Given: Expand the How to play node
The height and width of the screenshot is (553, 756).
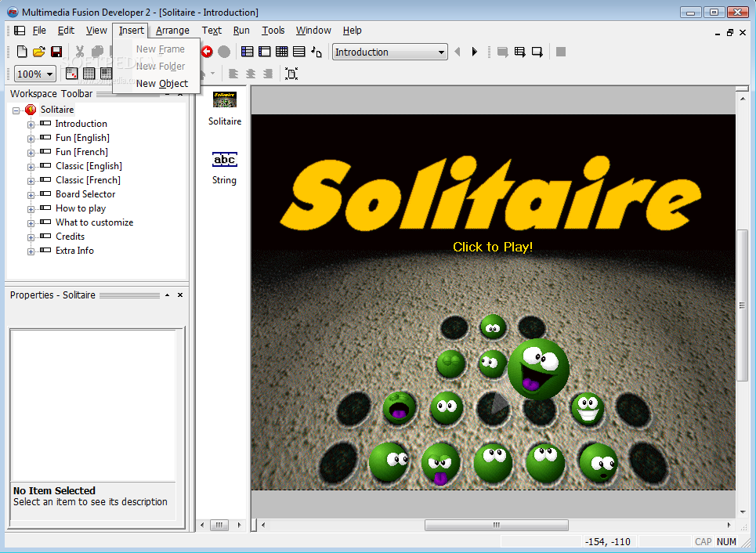Looking at the screenshot, I should pos(31,209).
